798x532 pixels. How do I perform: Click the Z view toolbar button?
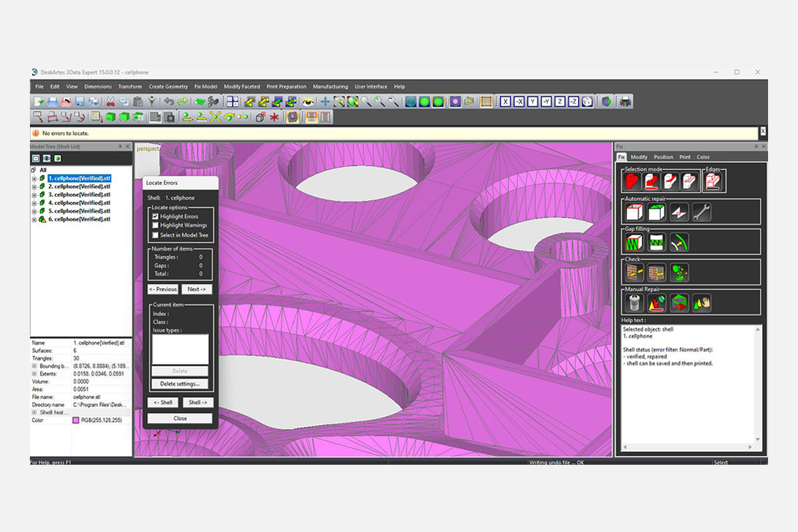tap(560, 102)
